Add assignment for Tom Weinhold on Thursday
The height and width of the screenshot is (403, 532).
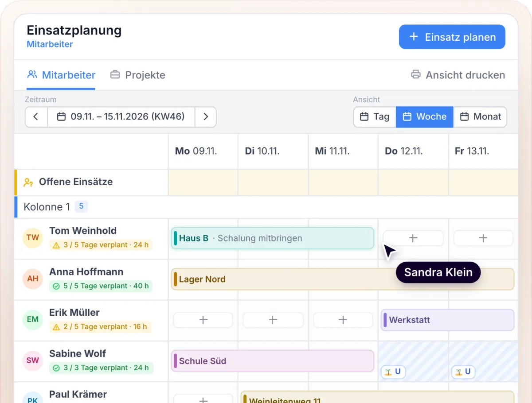click(x=413, y=238)
